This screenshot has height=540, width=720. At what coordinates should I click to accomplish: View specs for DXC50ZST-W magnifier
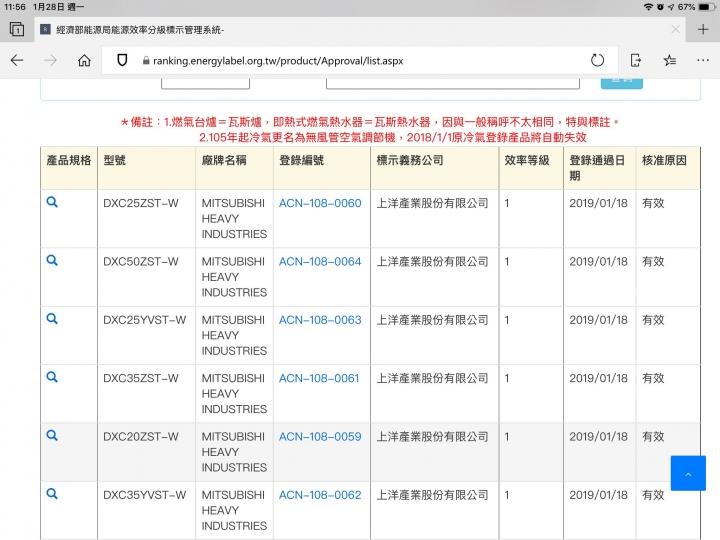(x=52, y=260)
